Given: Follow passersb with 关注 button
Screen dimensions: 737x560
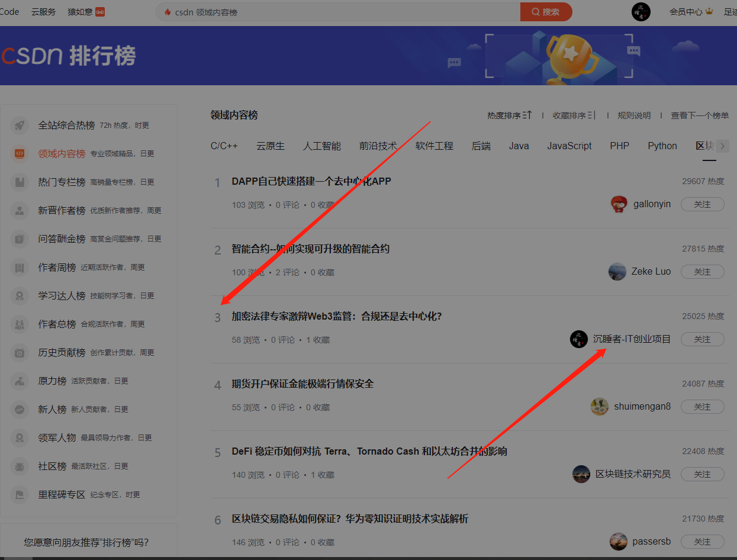Looking at the screenshot, I should pyautogui.click(x=703, y=542).
